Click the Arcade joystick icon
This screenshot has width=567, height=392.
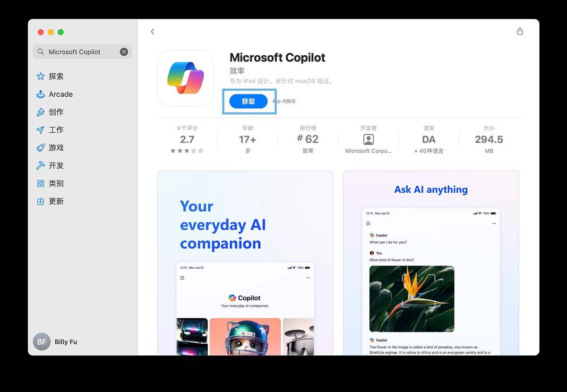click(x=41, y=94)
